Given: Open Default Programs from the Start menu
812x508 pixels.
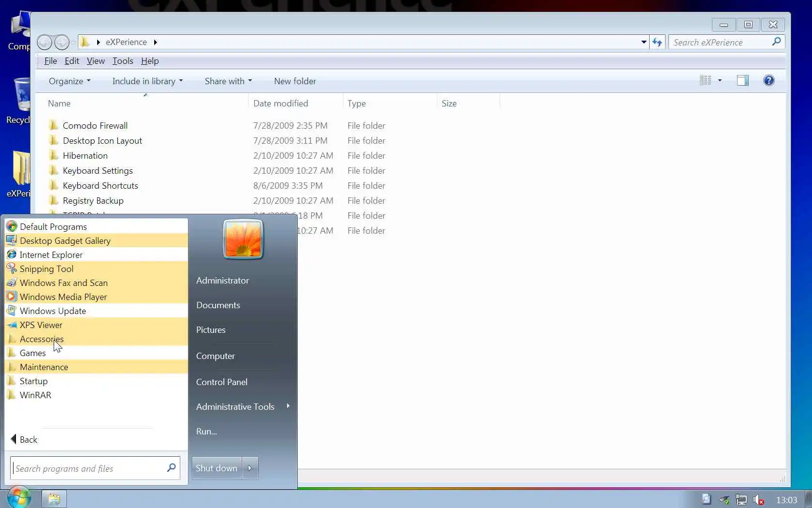Looking at the screenshot, I should [96, 226].
